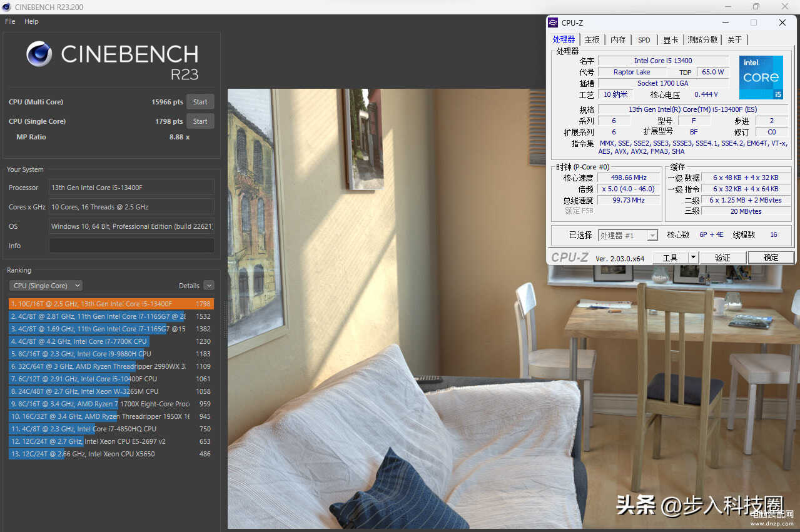Open the File menu

coord(10,21)
